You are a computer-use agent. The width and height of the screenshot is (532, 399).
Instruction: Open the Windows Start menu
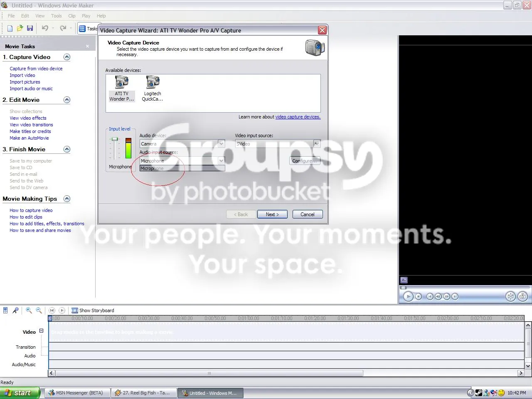tap(20, 393)
